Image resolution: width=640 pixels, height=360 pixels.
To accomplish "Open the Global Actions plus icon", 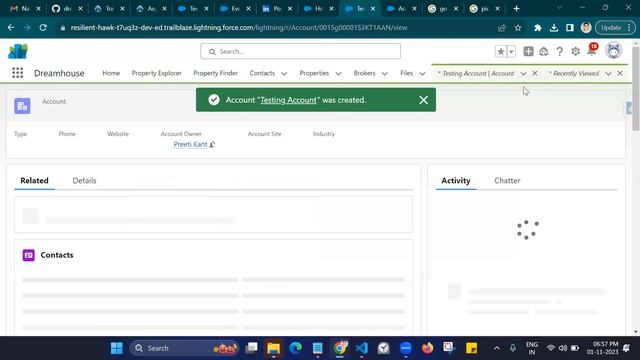I will click(x=528, y=51).
